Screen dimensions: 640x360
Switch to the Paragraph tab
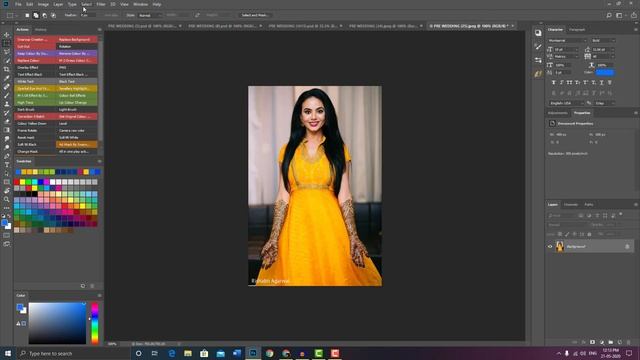(577, 30)
